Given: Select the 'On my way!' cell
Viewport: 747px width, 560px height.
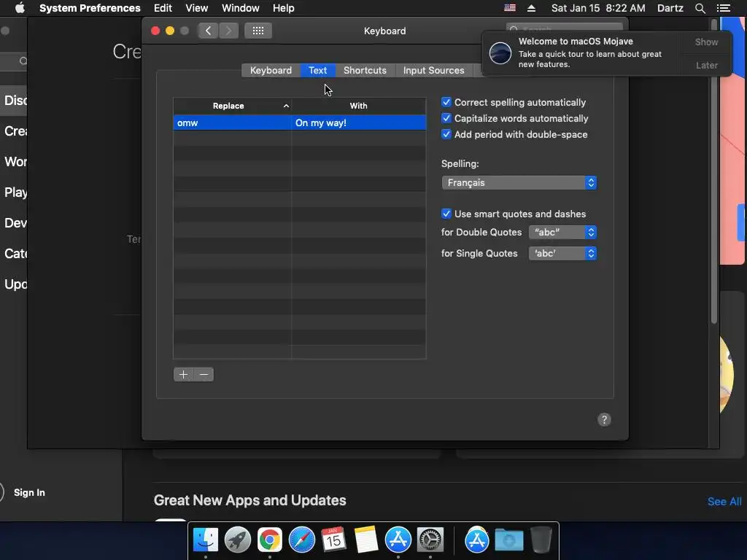Looking at the screenshot, I should (359, 122).
